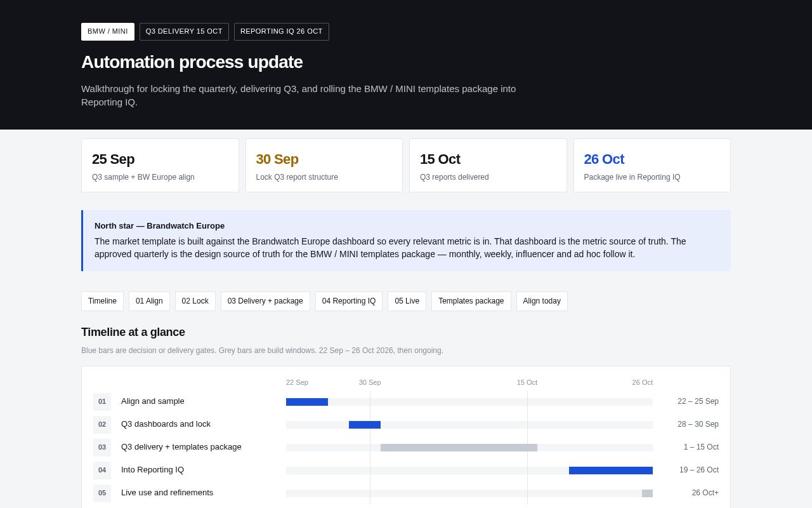
Task: Click the grey Q3 delivery build bar
Action: click(x=459, y=448)
